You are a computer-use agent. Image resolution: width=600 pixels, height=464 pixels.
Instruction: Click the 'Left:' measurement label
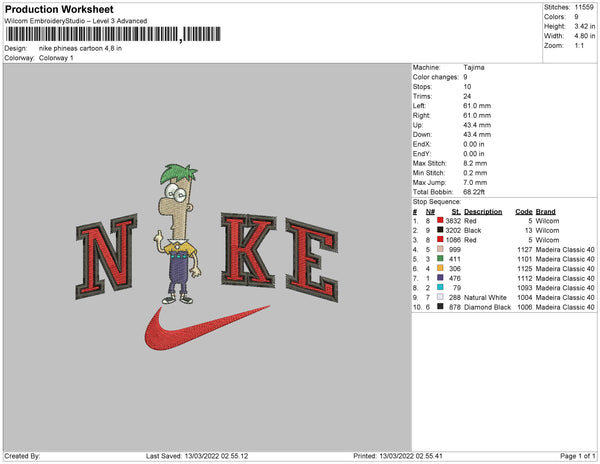pyautogui.click(x=419, y=106)
